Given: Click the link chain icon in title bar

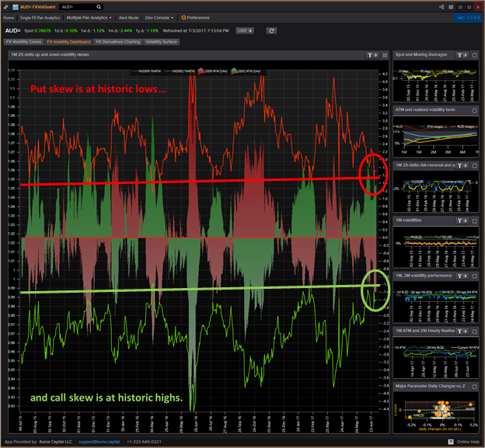Looking at the screenshot, I should tap(6, 7).
